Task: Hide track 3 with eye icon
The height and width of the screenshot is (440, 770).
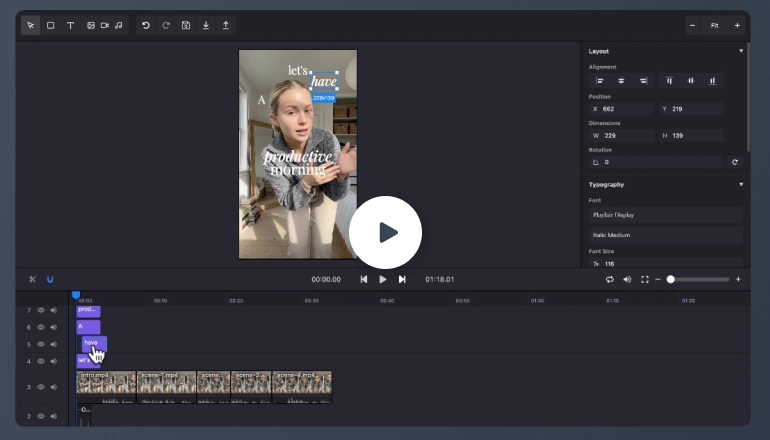Action: coord(41,387)
